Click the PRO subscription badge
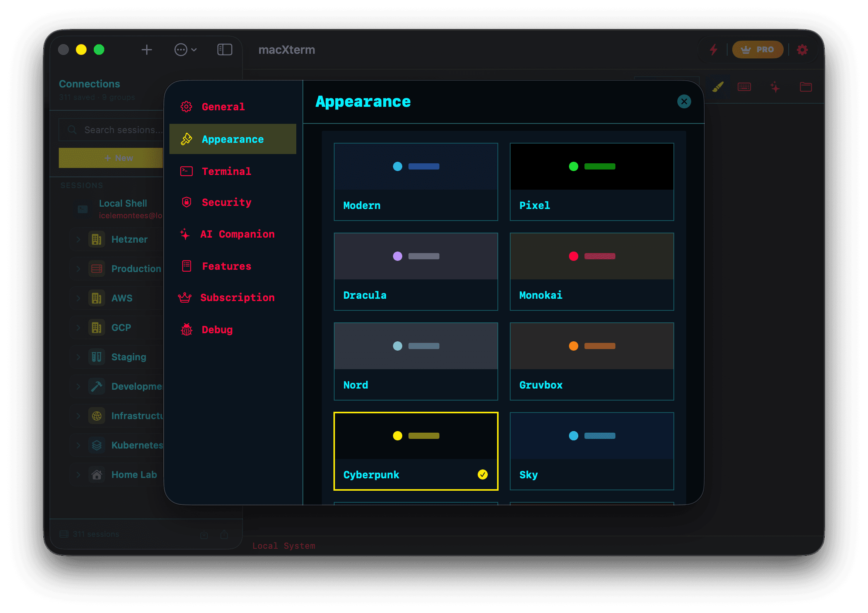 click(x=757, y=50)
